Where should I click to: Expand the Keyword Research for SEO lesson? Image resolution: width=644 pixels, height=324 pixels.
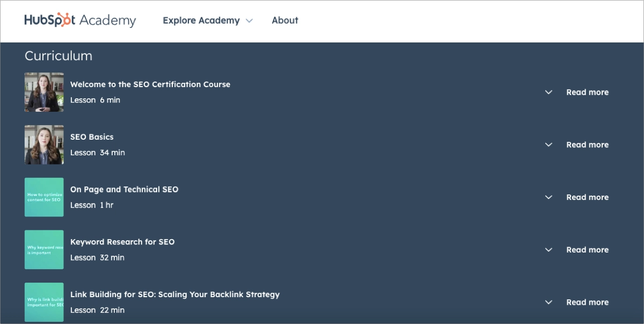[x=548, y=249]
